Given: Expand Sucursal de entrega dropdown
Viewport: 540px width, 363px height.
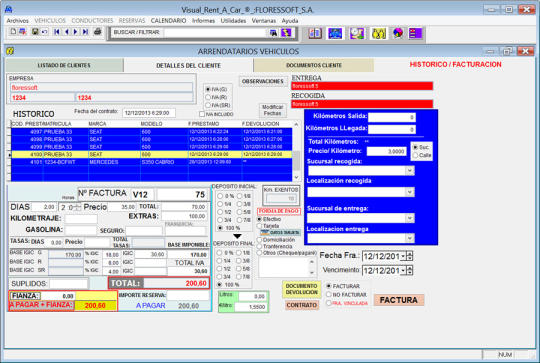Looking at the screenshot, I should pyautogui.click(x=409, y=218).
